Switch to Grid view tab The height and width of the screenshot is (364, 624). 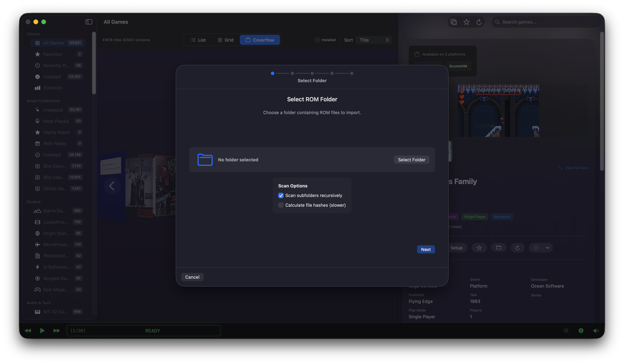(x=226, y=40)
